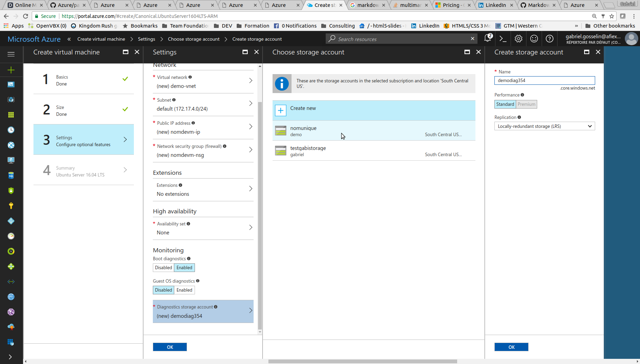The width and height of the screenshot is (640, 364).
Task: Click the storage account Name field
Action: coord(544,81)
